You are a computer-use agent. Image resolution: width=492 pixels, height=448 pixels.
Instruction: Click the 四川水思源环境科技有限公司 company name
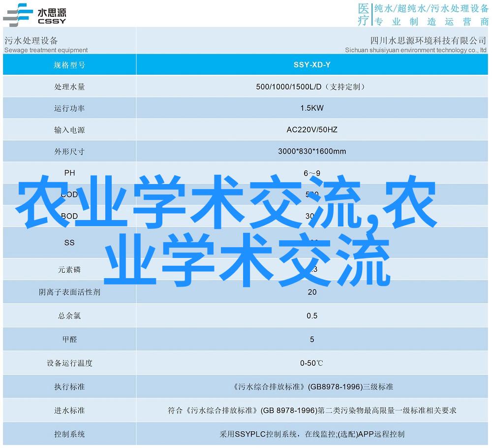pos(428,40)
